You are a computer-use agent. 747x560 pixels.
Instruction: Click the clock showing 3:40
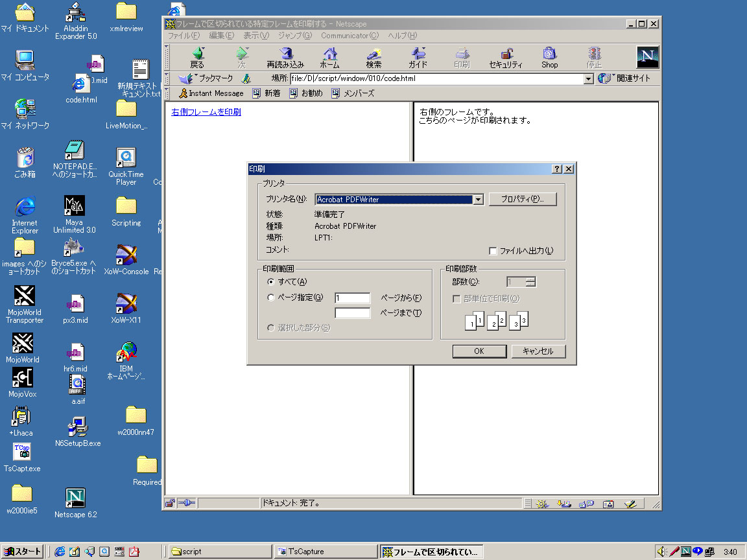coord(730,552)
